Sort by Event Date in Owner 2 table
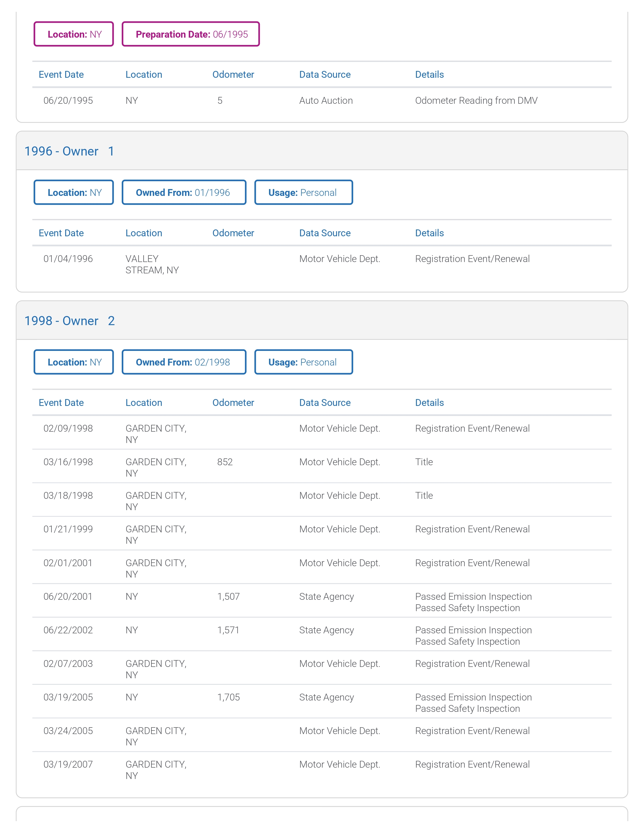Screen dimensions: 644x833 pos(61,402)
